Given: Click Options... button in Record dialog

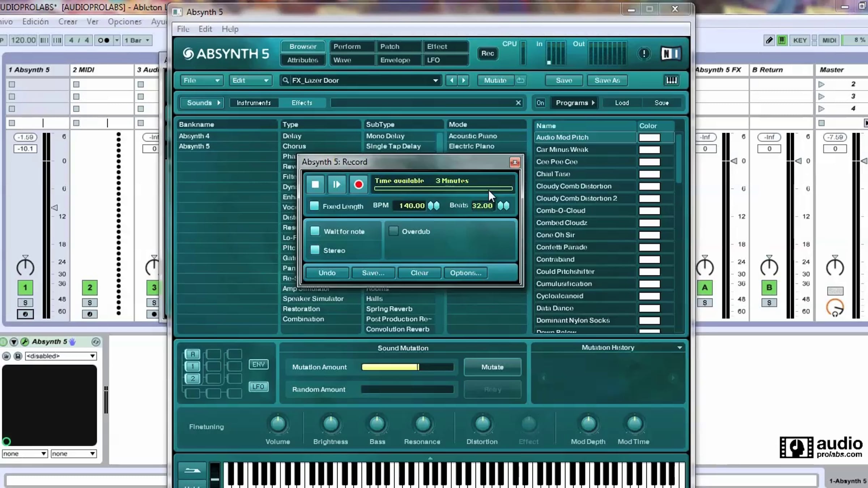Looking at the screenshot, I should 465,273.
